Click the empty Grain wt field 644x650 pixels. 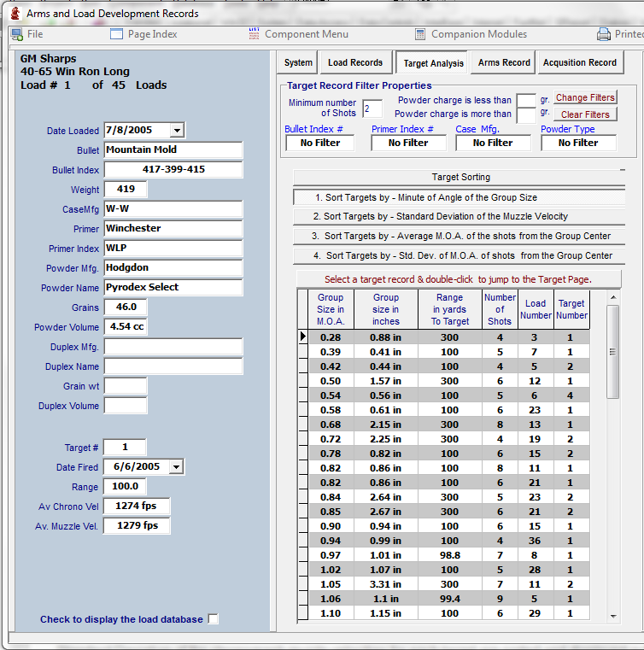126,385
